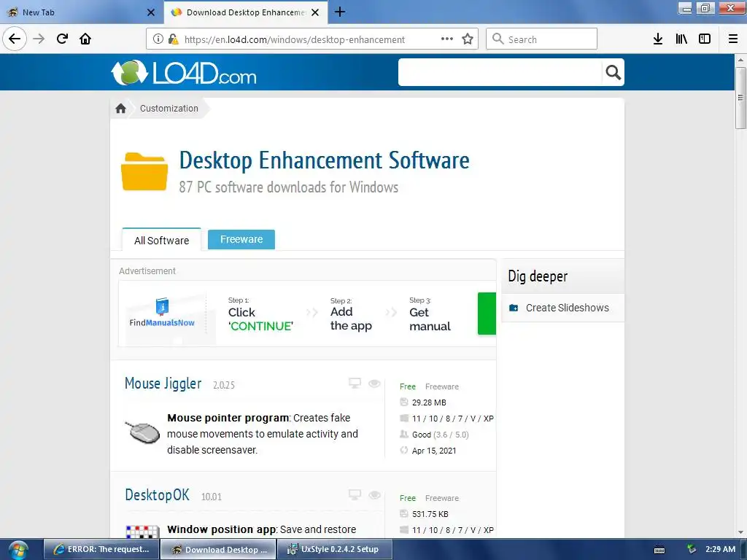Open the browser home page icon
747x560 pixels.
point(85,39)
